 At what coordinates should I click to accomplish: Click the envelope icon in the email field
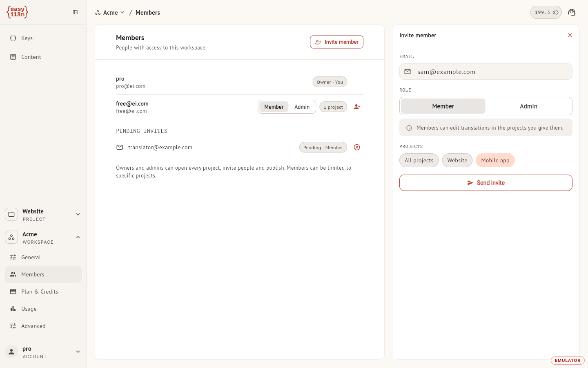tap(408, 72)
